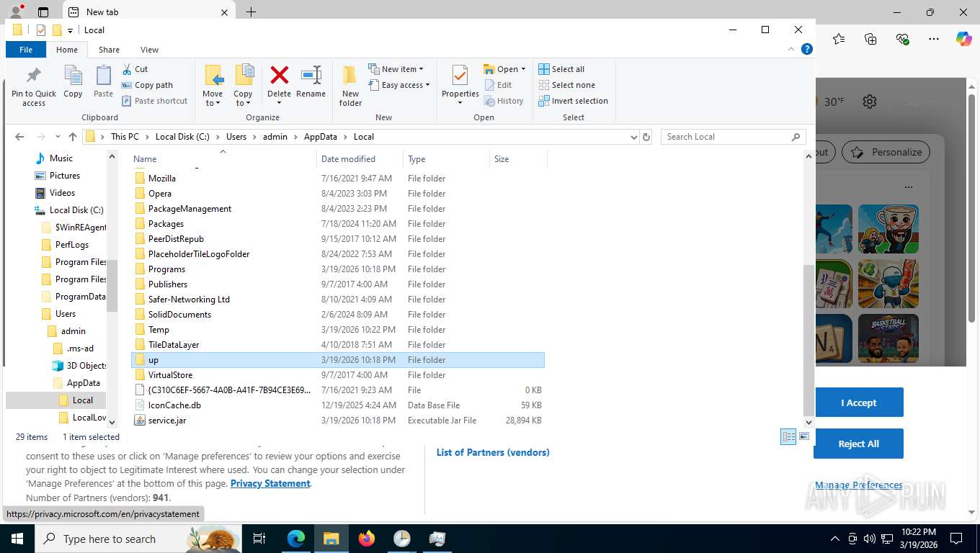Cut the selected item
980x553 pixels.
tap(135, 69)
